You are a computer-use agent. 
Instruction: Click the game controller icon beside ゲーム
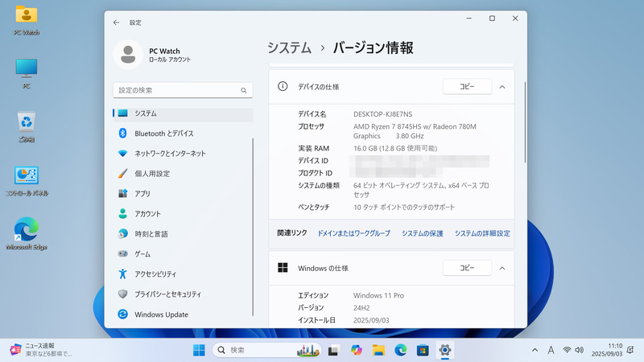122,253
